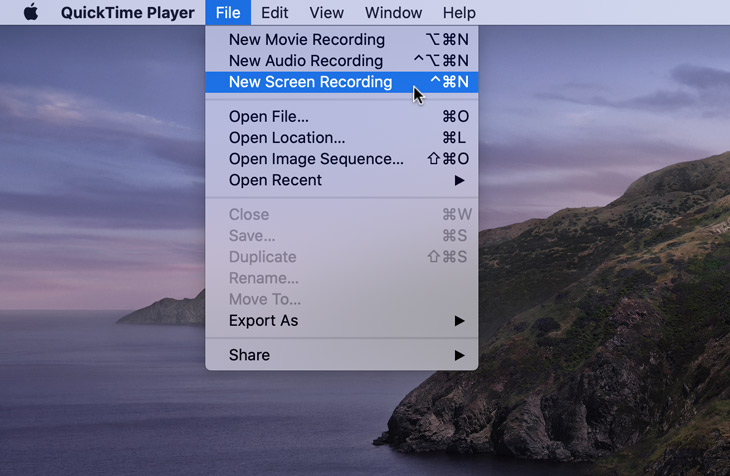Image resolution: width=730 pixels, height=476 pixels.
Task: Start a New Audio Recording
Action: point(305,61)
